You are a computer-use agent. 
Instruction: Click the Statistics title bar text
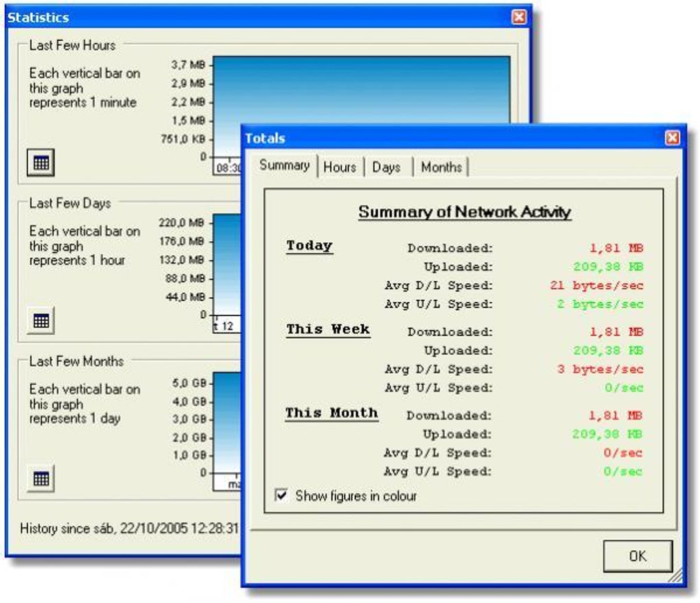[x=38, y=17]
